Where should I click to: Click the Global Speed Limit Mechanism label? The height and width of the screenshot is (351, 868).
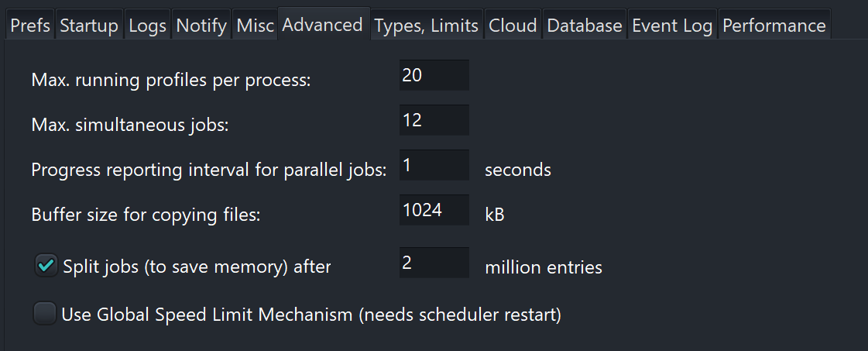coord(311,315)
